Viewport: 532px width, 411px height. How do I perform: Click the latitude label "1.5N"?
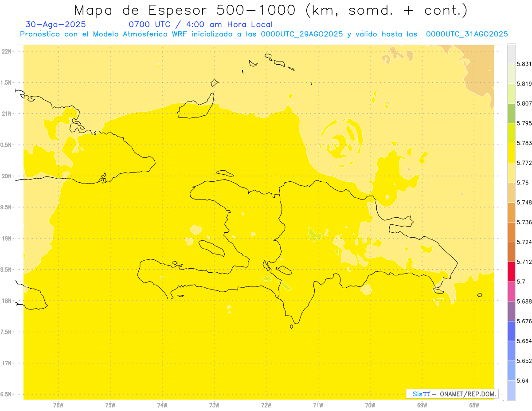[x=6, y=82]
